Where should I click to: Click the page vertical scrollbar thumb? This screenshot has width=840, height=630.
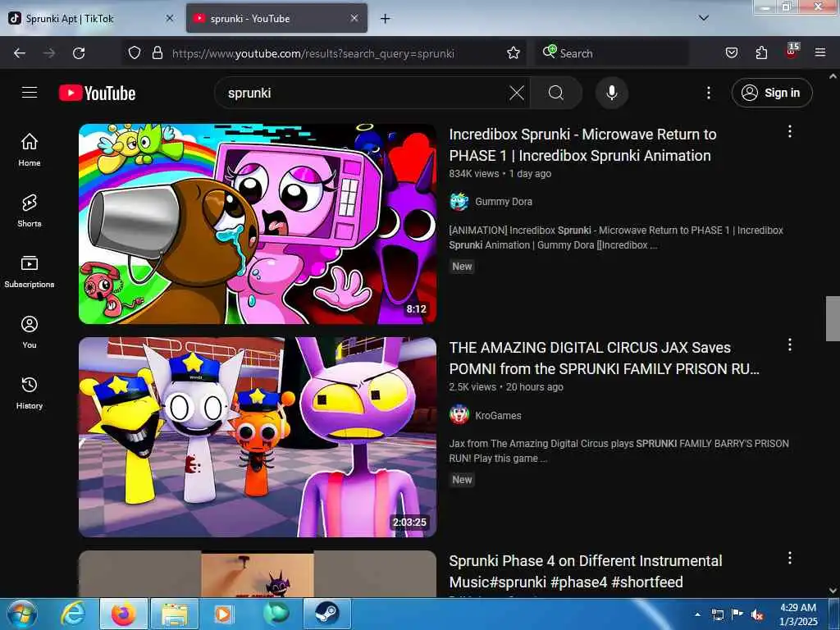[833, 318]
